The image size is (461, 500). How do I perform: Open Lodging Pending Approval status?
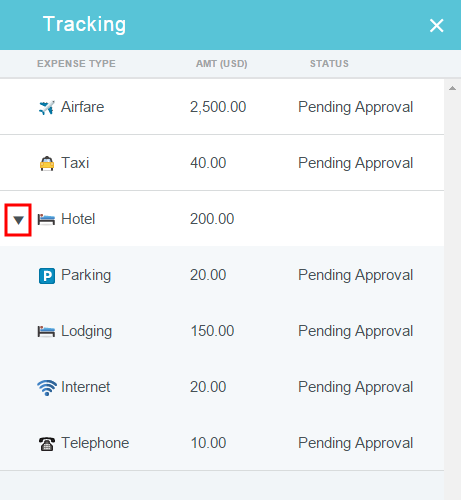356,331
